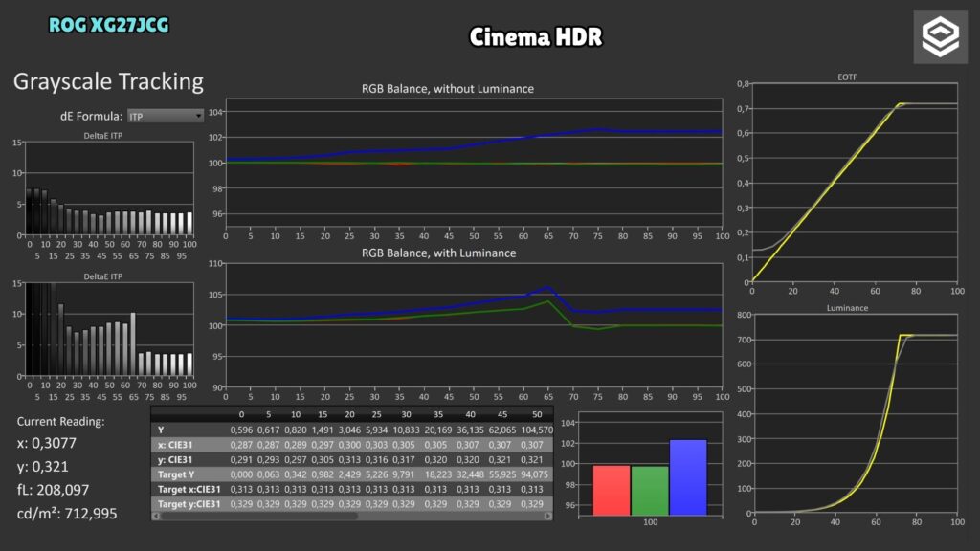Select the blue bar in RGB bar chart
Image resolution: width=980 pixels, height=551 pixels.
688,477
